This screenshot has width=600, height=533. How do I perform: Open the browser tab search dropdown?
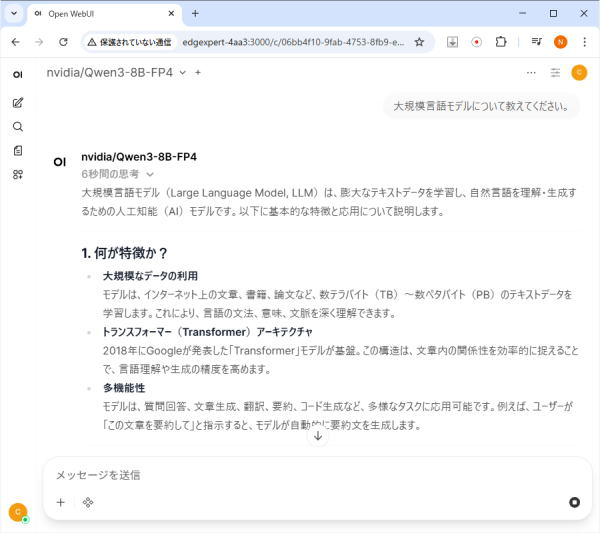[x=13, y=14]
